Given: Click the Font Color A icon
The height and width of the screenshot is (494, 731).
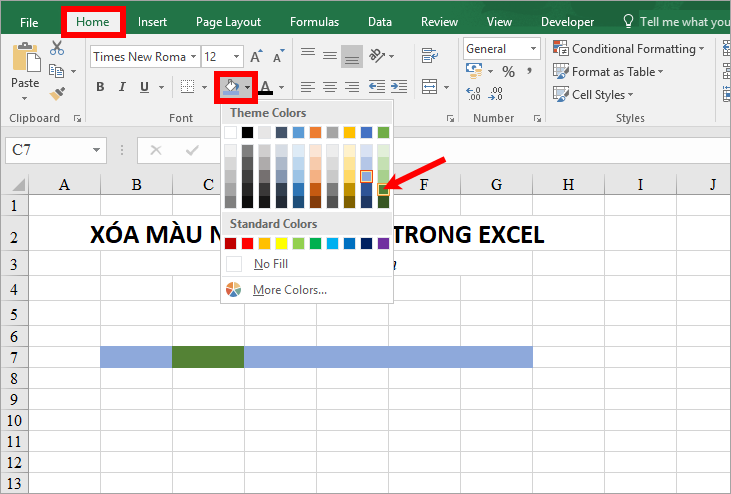Looking at the screenshot, I should coord(266,87).
